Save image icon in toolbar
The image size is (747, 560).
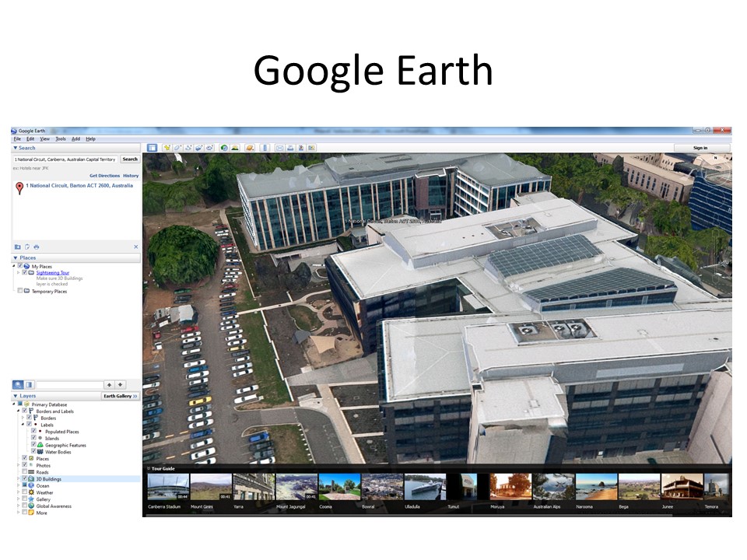[x=301, y=148]
